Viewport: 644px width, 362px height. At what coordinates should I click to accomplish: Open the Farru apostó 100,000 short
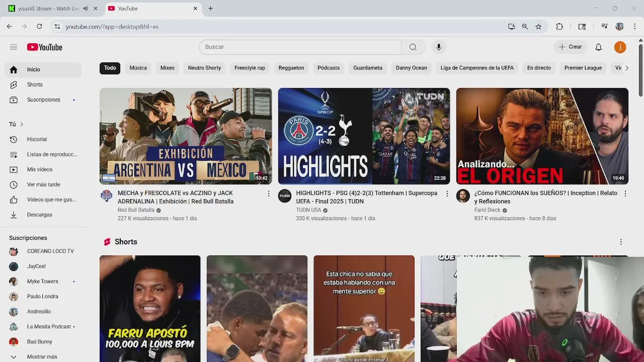click(150, 309)
